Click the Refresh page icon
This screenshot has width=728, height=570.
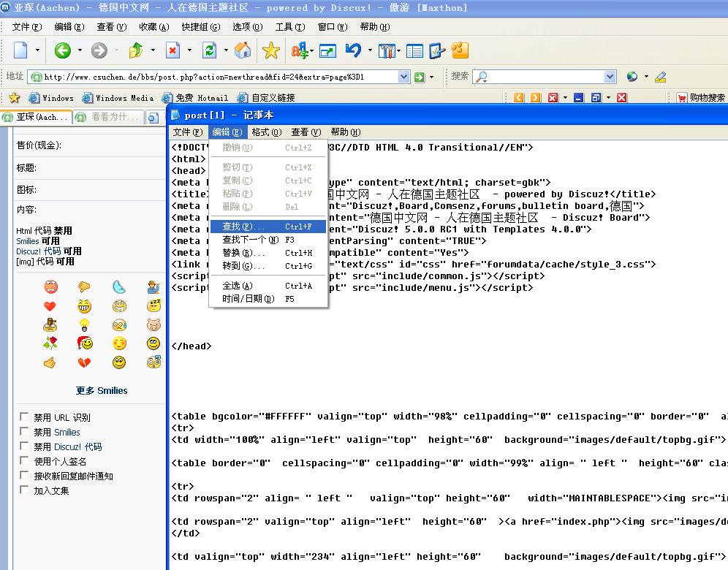tap(210, 50)
